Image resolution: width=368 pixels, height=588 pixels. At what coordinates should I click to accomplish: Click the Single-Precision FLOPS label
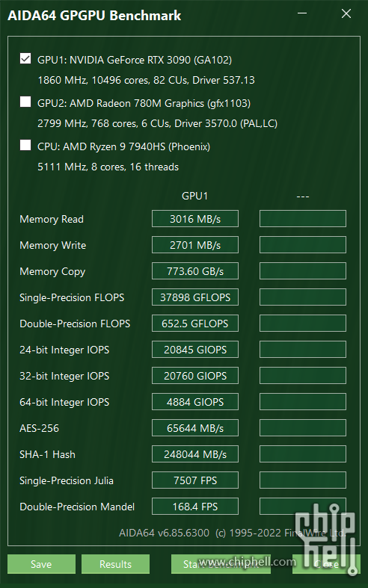pyautogui.click(x=72, y=298)
